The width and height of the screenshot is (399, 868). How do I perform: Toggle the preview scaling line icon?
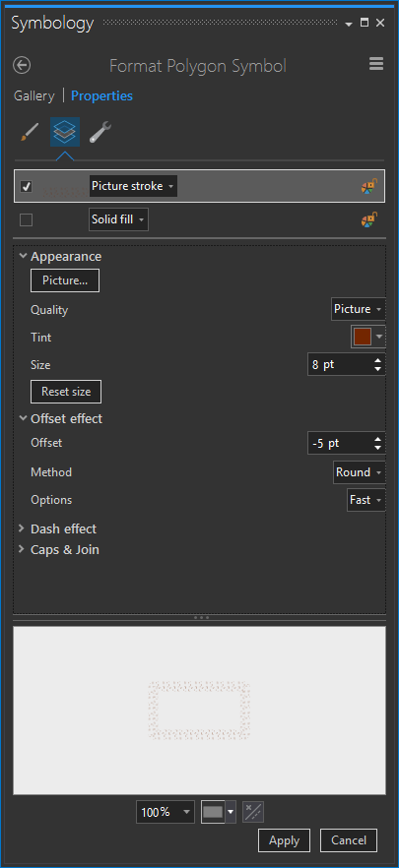[253, 812]
